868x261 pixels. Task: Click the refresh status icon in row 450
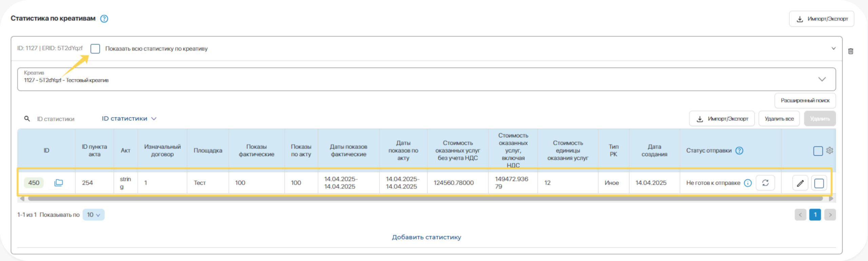click(x=765, y=183)
